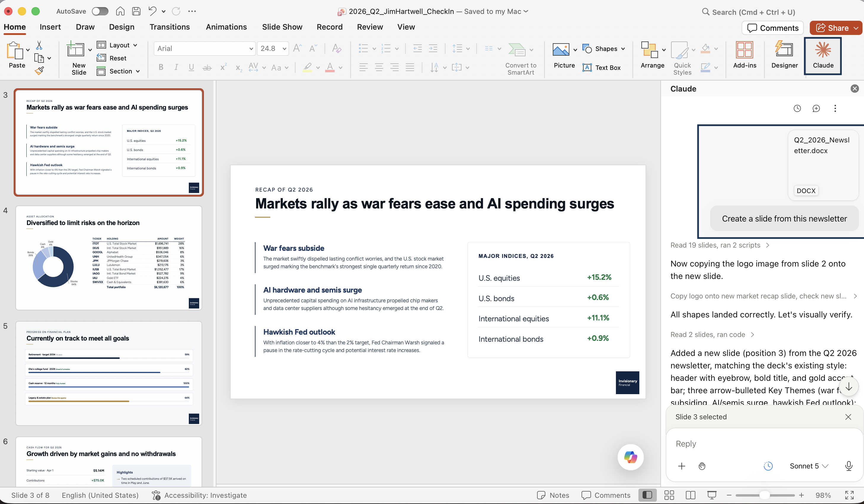This screenshot has width=864, height=504.
Task: Open the Insert tab
Action: tap(50, 27)
